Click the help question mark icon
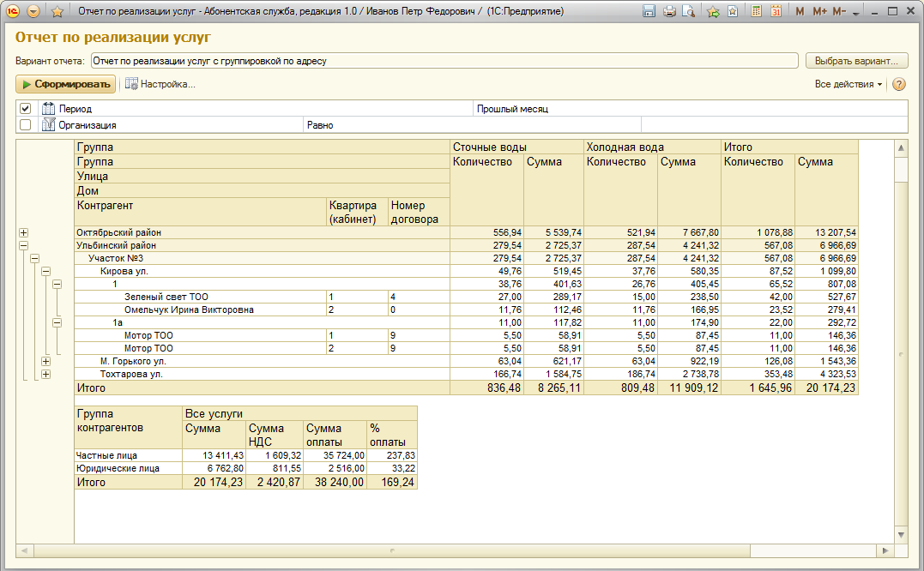Screen dimensions: 924x571 click(x=898, y=84)
